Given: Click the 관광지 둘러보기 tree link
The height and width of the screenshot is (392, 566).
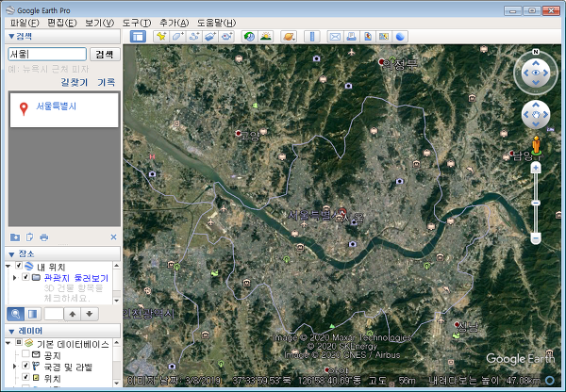Looking at the screenshot, I should click(x=76, y=278).
